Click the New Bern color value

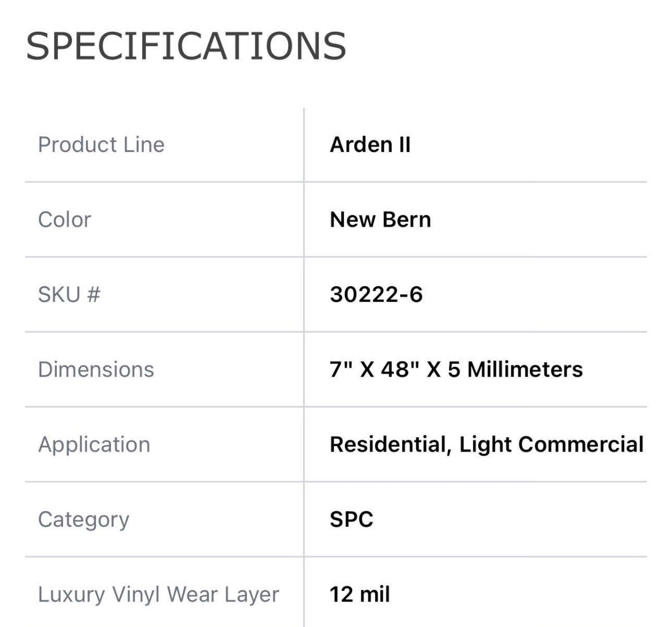pos(380,219)
